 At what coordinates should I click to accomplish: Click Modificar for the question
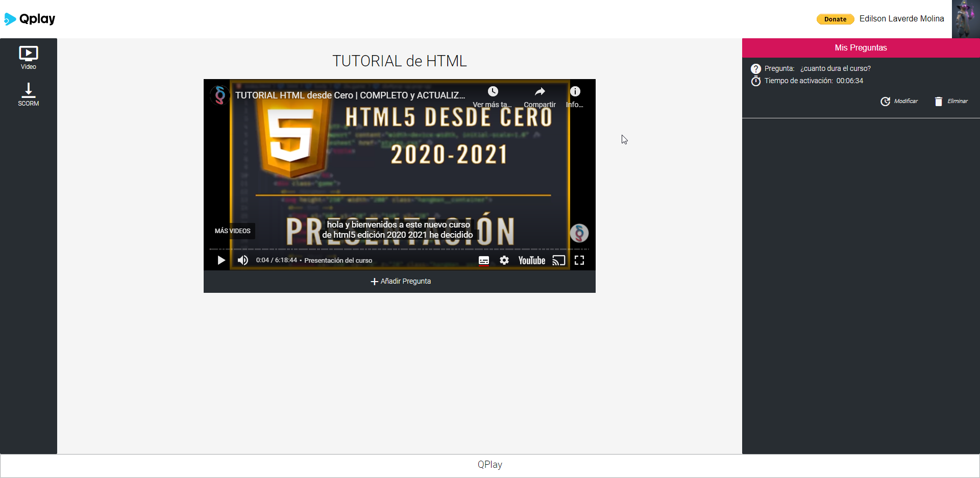899,101
